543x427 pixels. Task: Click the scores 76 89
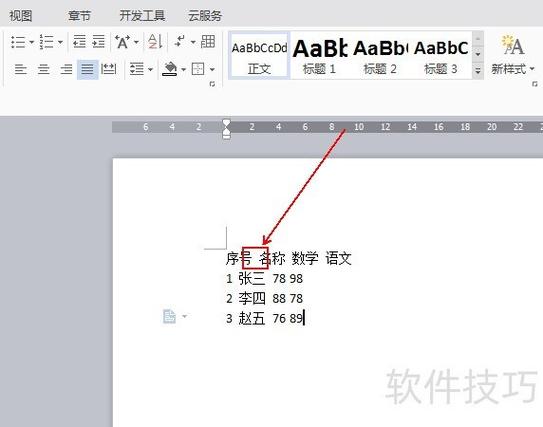coord(287,319)
